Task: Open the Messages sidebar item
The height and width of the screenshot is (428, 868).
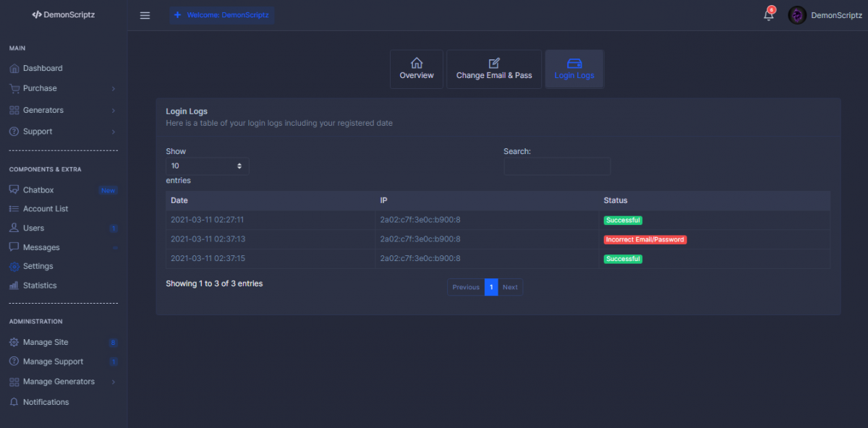Action: tap(41, 247)
